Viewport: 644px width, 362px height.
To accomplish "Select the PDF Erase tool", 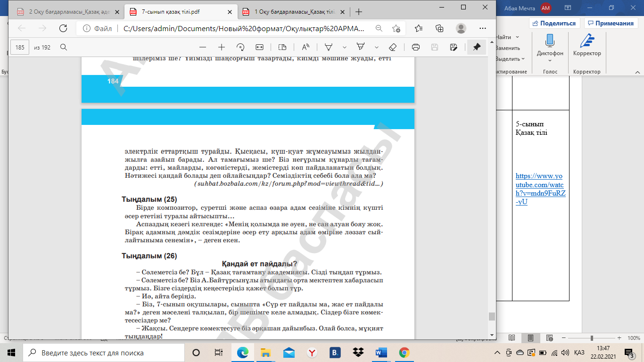I will (x=393, y=47).
